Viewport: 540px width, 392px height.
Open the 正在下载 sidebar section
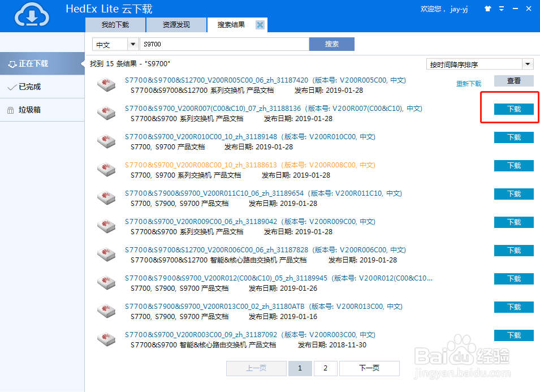coord(42,64)
